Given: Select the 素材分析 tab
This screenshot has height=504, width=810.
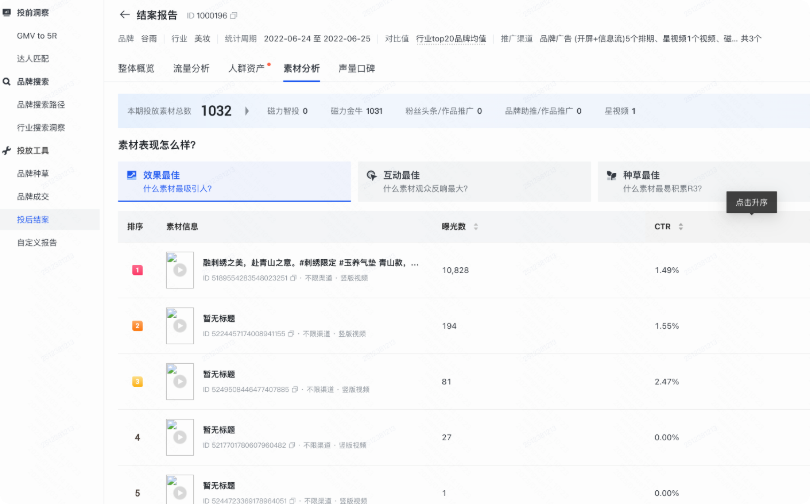Looking at the screenshot, I should [x=302, y=68].
